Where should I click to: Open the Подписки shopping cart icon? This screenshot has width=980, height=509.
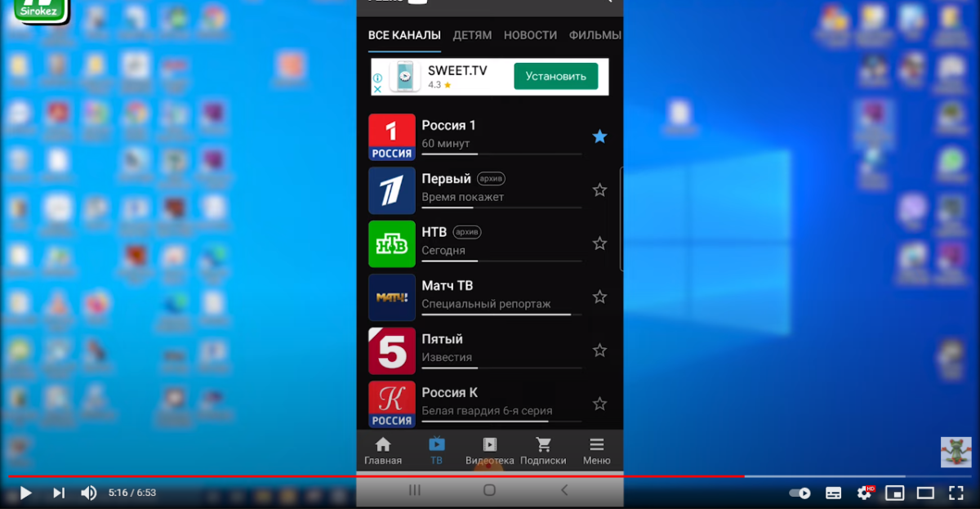coord(543,445)
